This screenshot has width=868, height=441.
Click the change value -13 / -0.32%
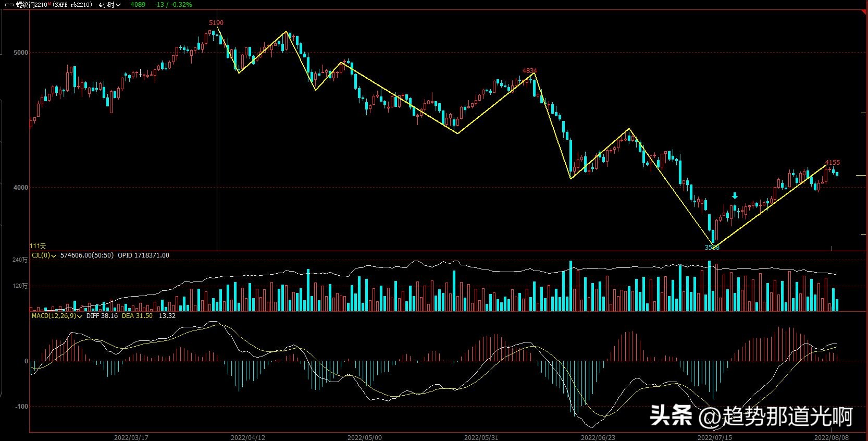[173, 5]
